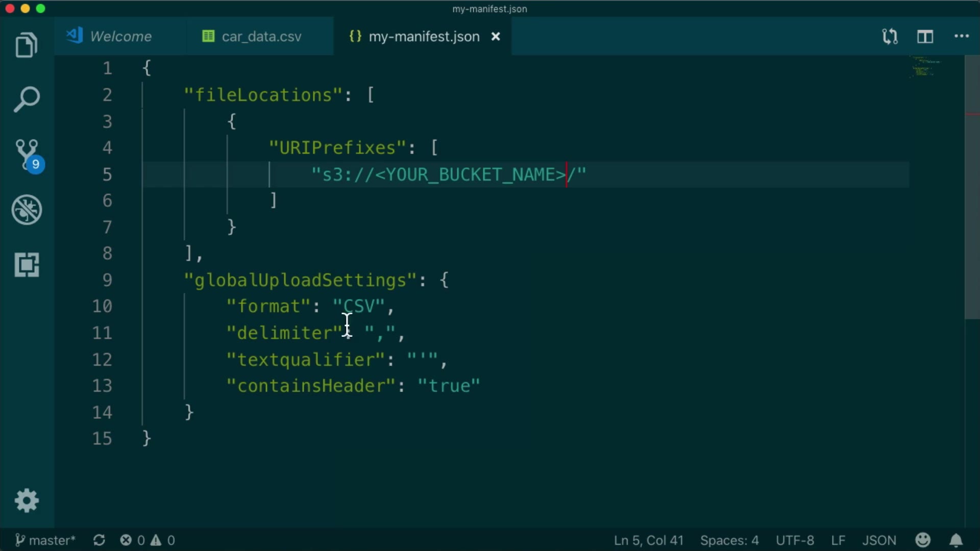980x551 pixels.
Task: Split the editor to the right
Action: [x=925, y=37]
